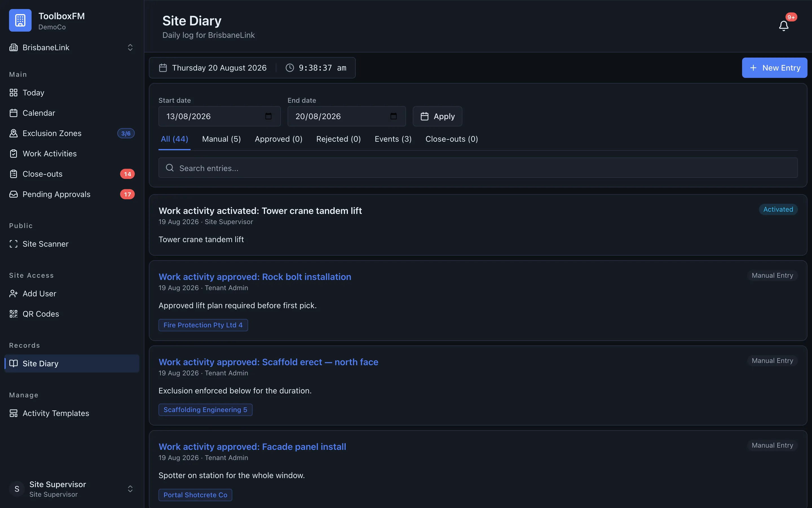Focus the Search entries field
812x508 pixels.
478,168
